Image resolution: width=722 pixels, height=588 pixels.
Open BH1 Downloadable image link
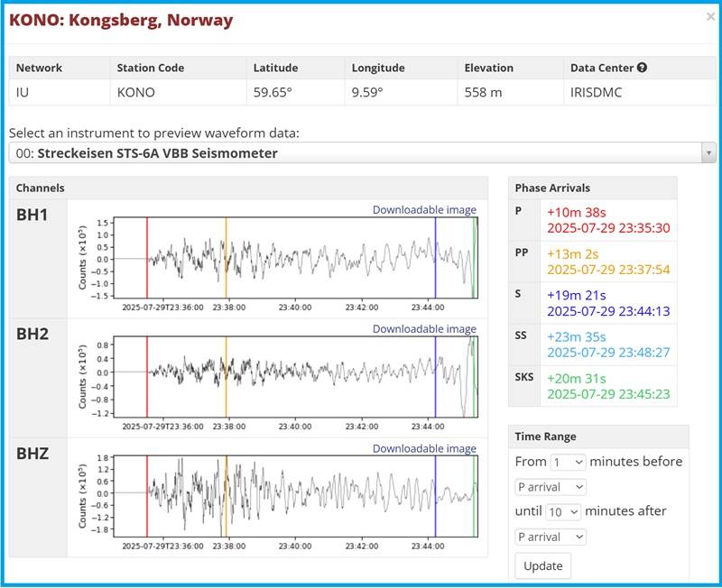click(424, 210)
